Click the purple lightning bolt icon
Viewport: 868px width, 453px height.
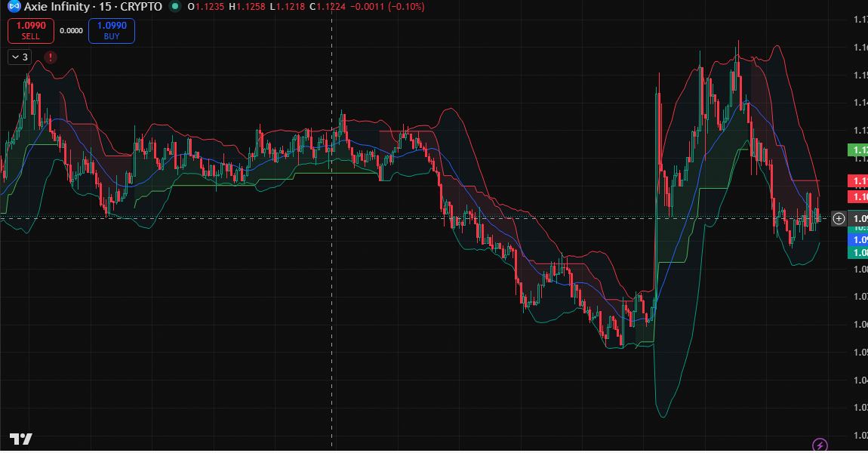[x=820, y=445]
